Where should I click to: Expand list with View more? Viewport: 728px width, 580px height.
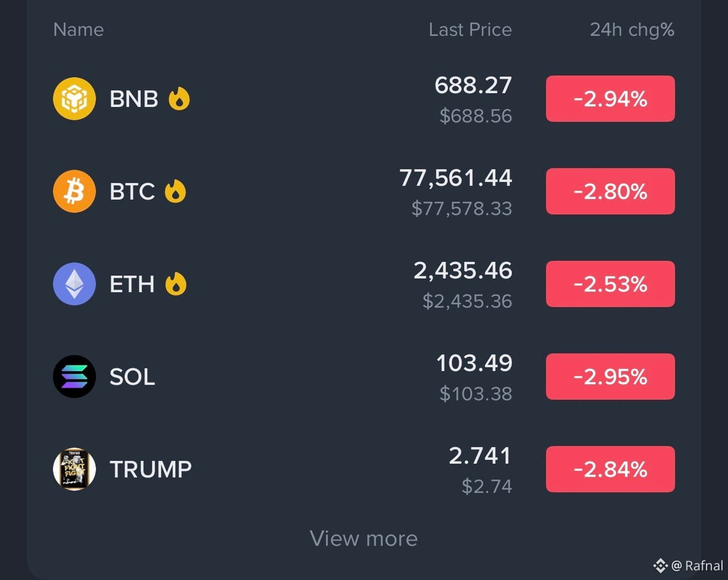pyautogui.click(x=364, y=539)
